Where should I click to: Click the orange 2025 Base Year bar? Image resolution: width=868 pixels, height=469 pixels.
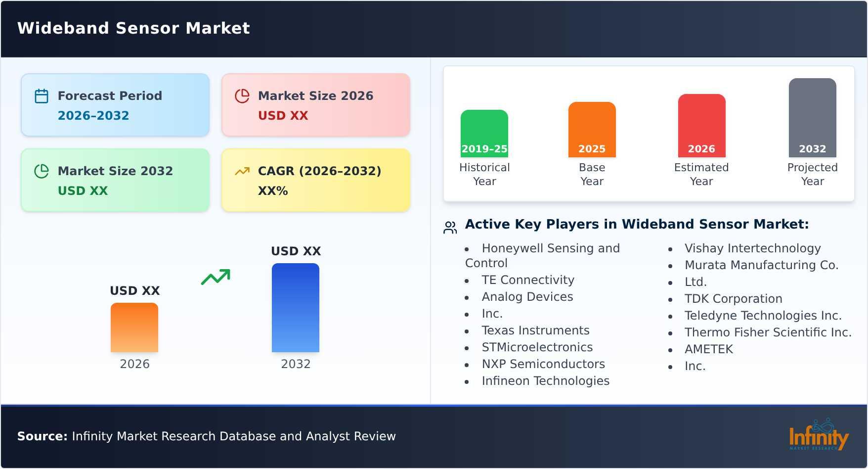click(x=592, y=130)
